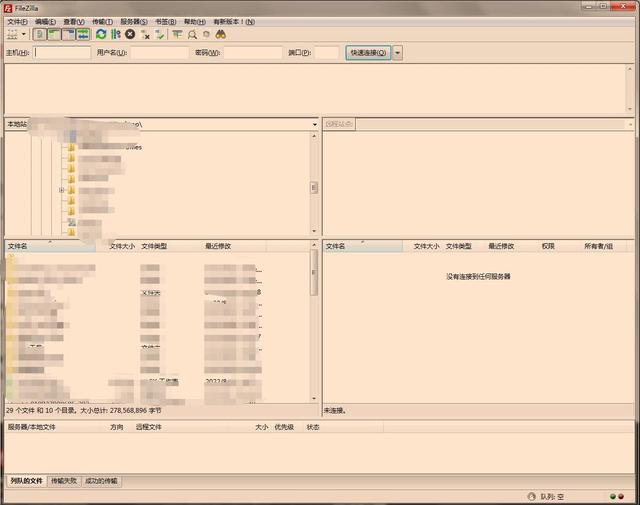Viewport: 640px width, 505px height.
Task: Open the 传输(T) menu
Action: click(102, 22)
